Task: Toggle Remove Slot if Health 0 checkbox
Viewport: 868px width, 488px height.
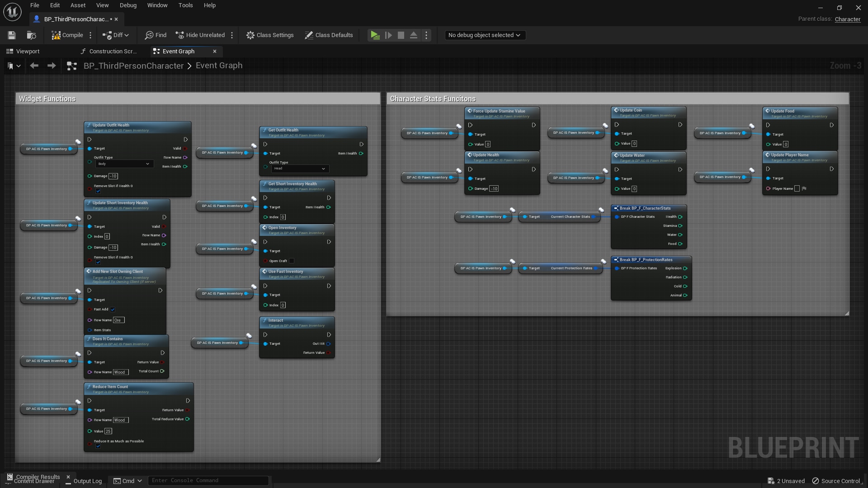Action: tap(98, 191)
